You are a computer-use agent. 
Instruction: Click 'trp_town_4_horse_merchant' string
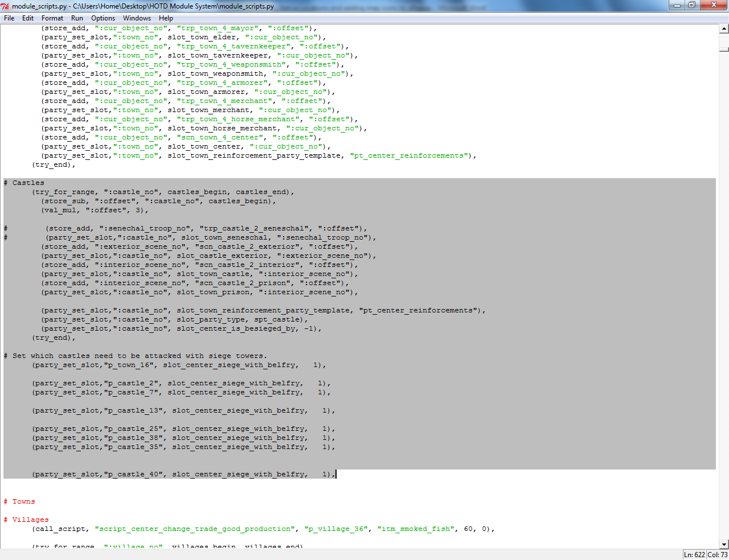click(x=239, y=119)
